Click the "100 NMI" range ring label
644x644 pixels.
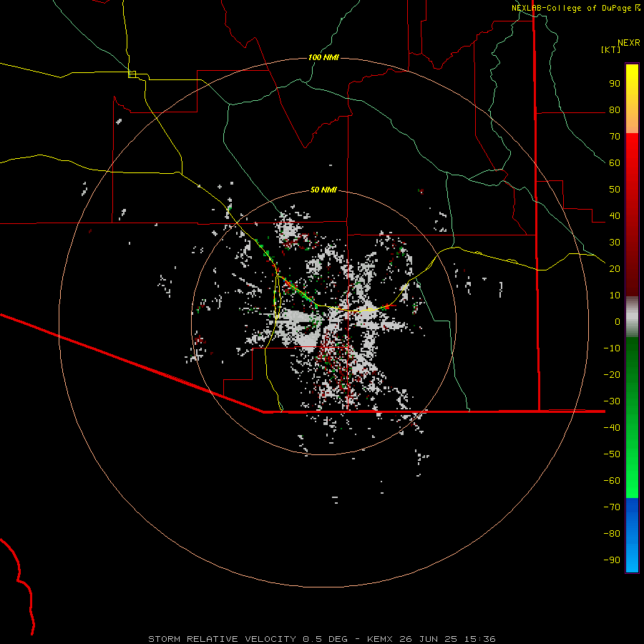click(x=323, y=57)
